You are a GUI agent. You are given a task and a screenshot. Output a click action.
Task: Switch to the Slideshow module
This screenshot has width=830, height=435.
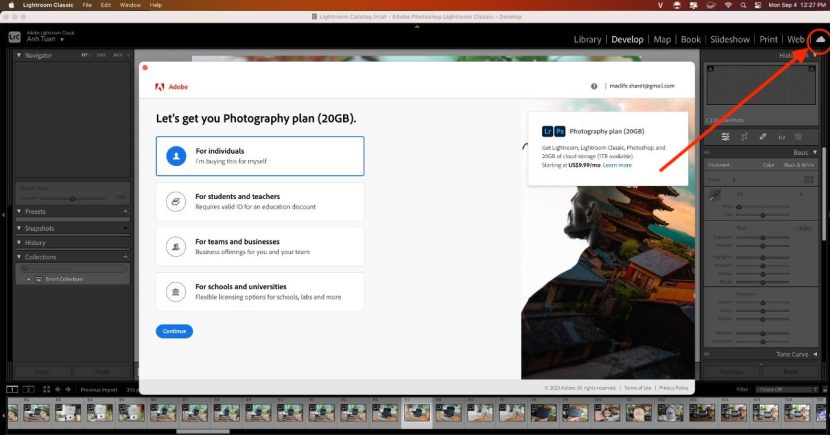click(730, 40)
